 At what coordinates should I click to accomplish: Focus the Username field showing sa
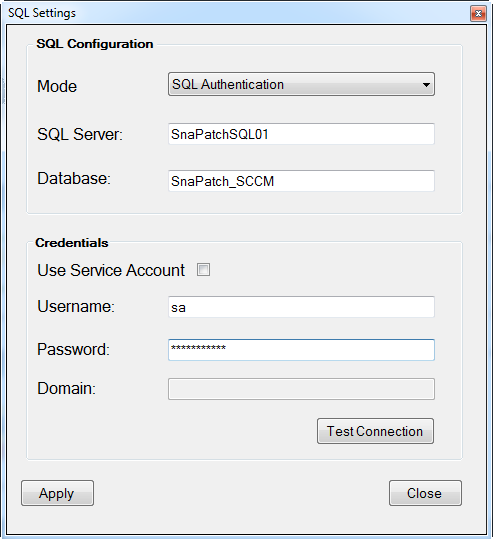301,307
